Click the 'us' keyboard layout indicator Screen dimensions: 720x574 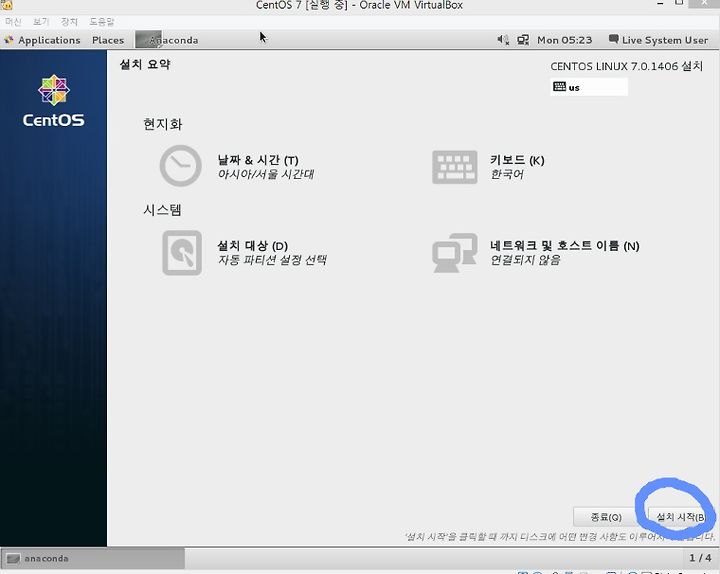tap(589, 87)
